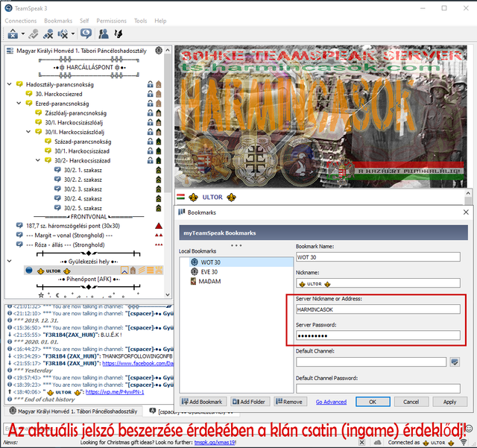Click the Hungarian flag icon next to ULTOR
Viewport: 477px width, 448px height.
click(180, 197)
